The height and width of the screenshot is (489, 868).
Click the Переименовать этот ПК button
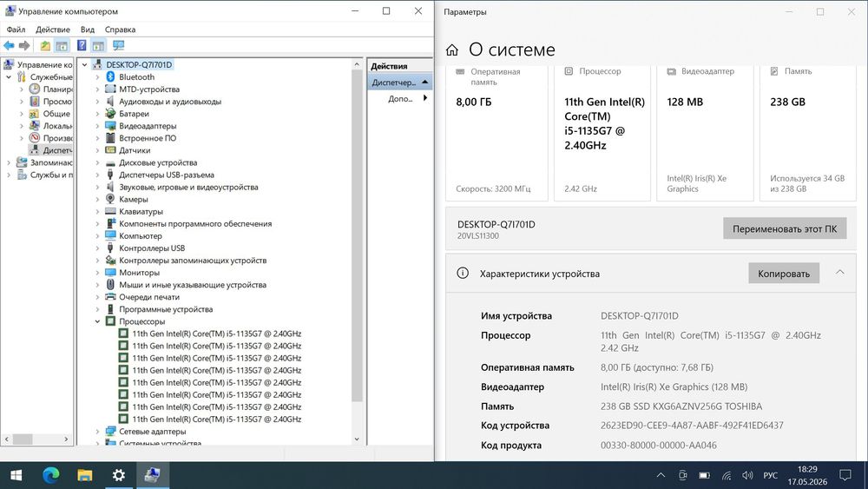[x=785, y=228]
